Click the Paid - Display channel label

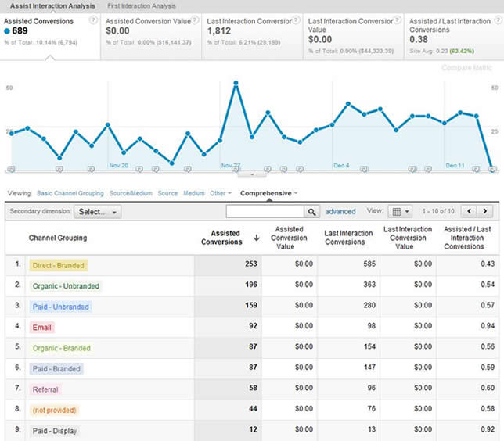55,431
